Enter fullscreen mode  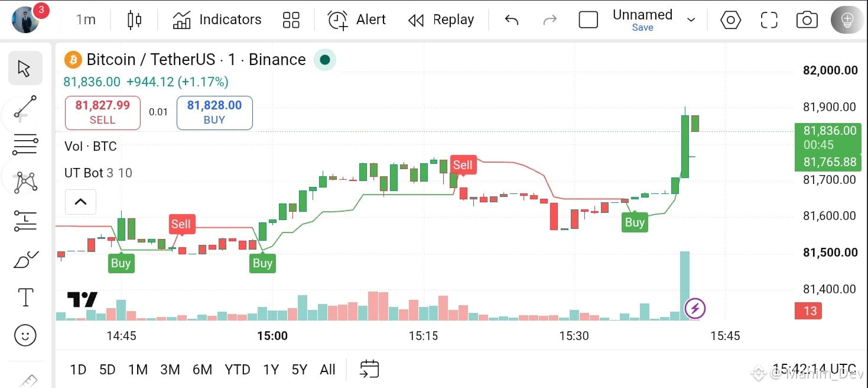click(x=769, y=20)
